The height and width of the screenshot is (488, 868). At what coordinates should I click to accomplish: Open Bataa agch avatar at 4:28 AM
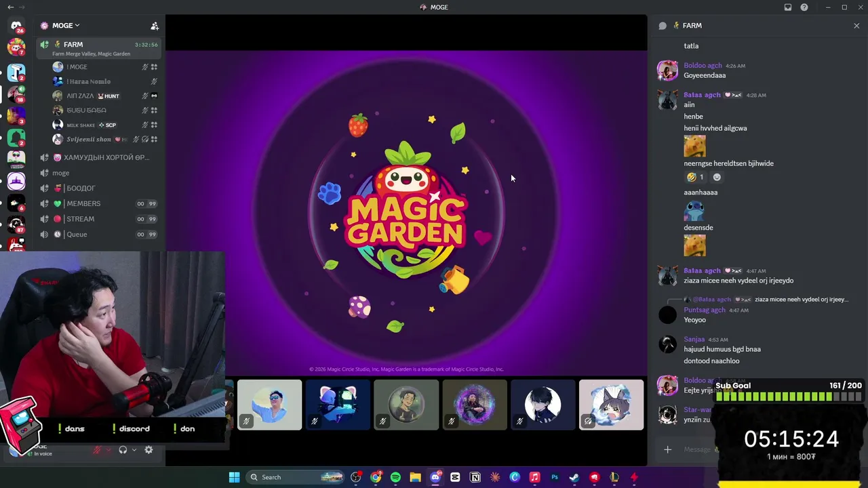(x=667, y=100)
